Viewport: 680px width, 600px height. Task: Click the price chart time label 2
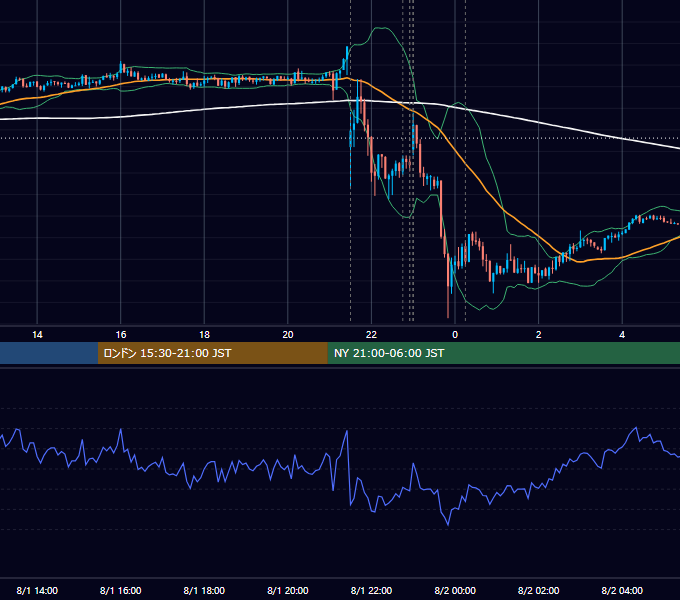coord(539,335)
